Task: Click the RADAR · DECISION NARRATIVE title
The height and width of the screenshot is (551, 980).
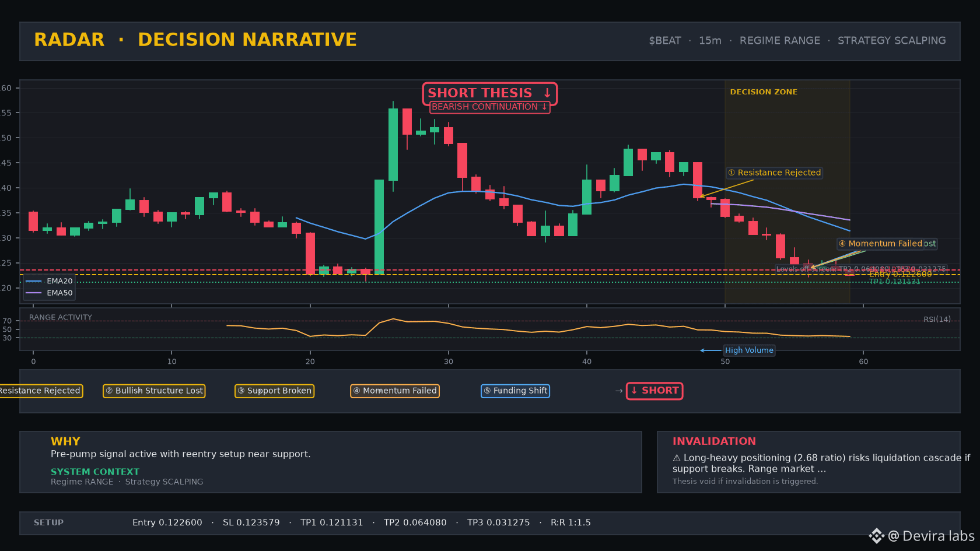Action: [195, 40]
